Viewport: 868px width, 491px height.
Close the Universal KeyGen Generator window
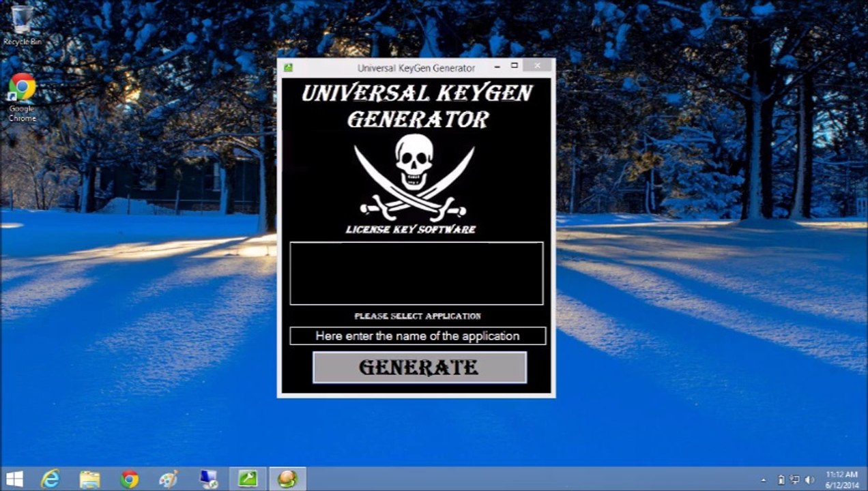[538, 66]
